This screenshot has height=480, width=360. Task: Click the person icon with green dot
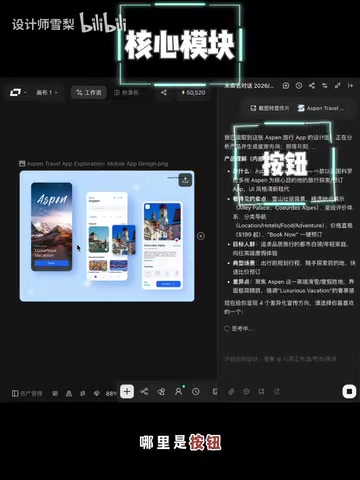(179, 391)
